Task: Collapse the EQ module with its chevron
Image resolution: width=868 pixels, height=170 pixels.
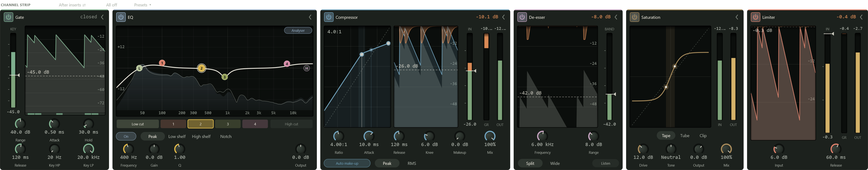Action: (310, 17)
